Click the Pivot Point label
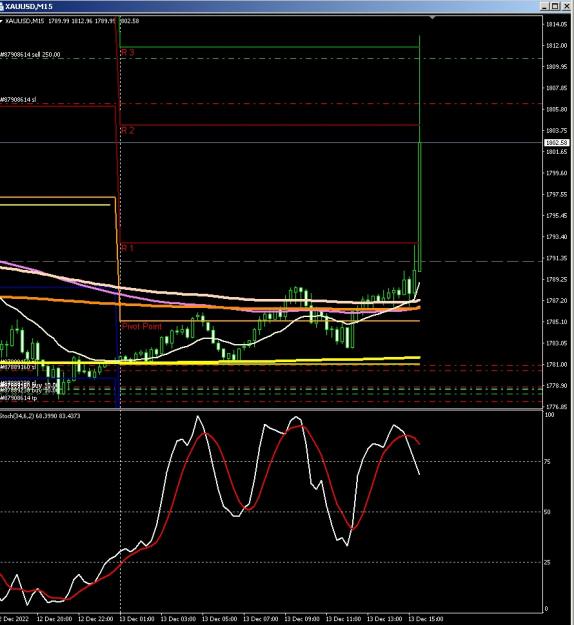This screenshot has width=574, height=625. pos(142,326)
